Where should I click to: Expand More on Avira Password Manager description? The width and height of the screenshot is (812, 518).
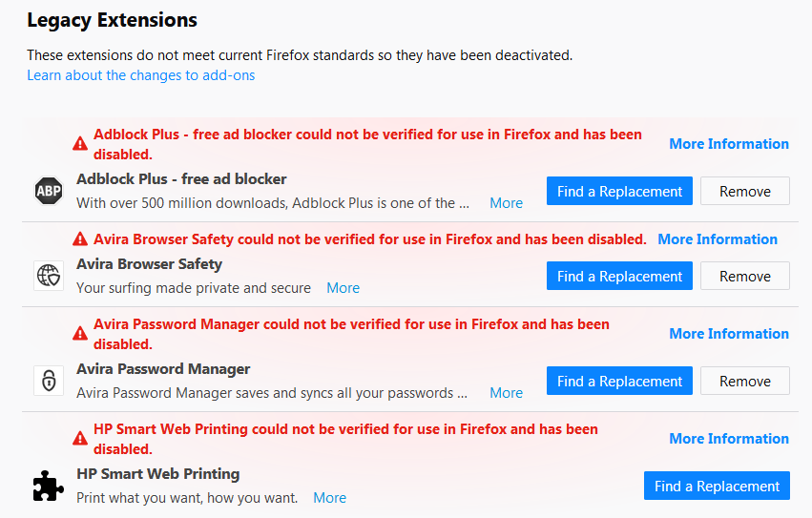(x=506, y=393)
